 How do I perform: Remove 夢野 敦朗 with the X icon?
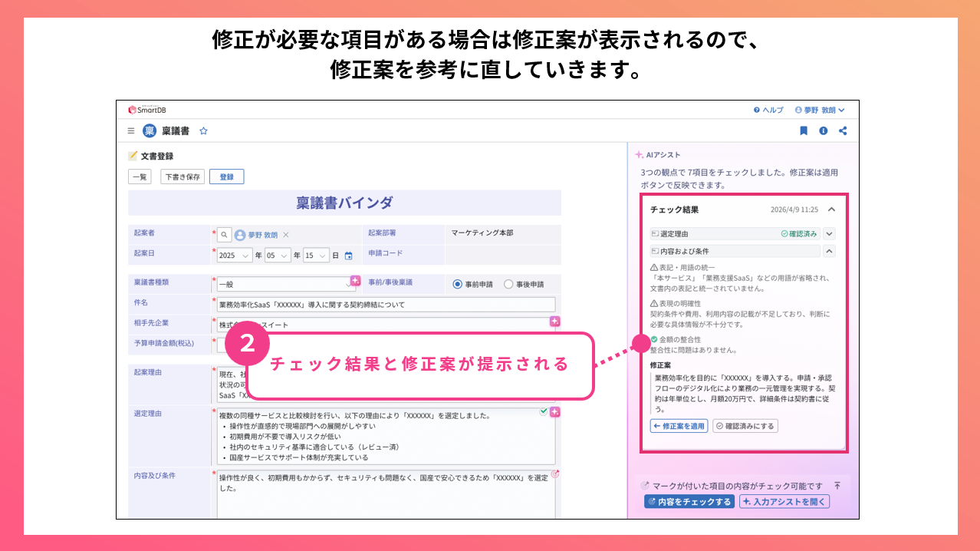tap(286, 235)
